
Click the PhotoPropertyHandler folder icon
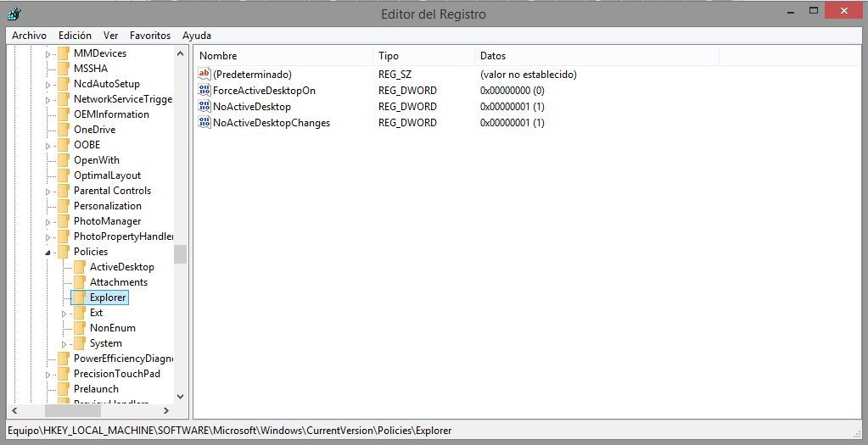[64, 236]
